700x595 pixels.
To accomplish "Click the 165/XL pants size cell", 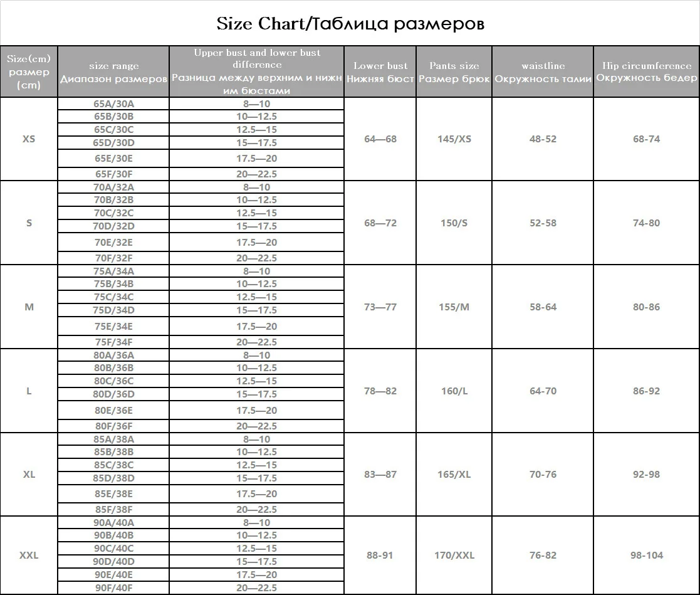I will 454,475.
